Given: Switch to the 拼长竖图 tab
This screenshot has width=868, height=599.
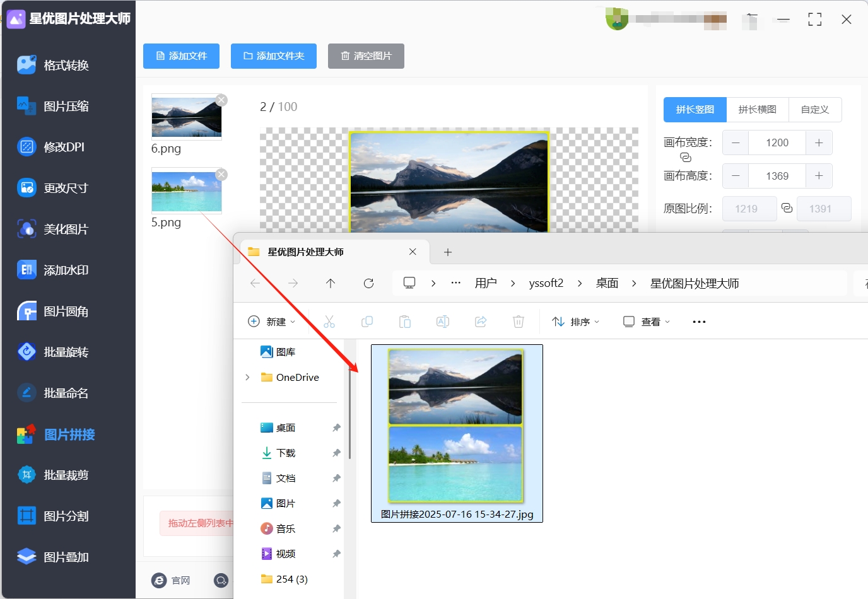Looking at the screenshot, I should coord(695,110).
